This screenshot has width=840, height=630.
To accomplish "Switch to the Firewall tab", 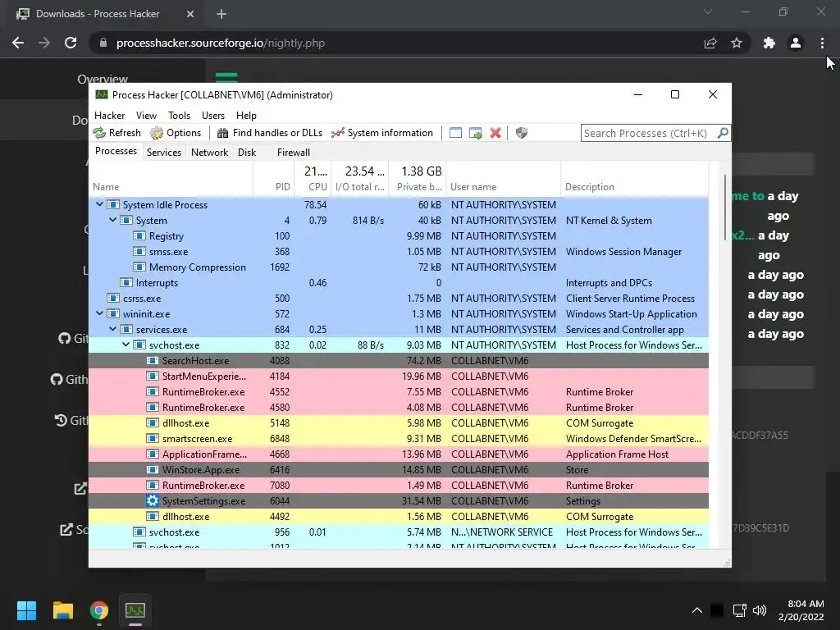I will pos(293,152).
